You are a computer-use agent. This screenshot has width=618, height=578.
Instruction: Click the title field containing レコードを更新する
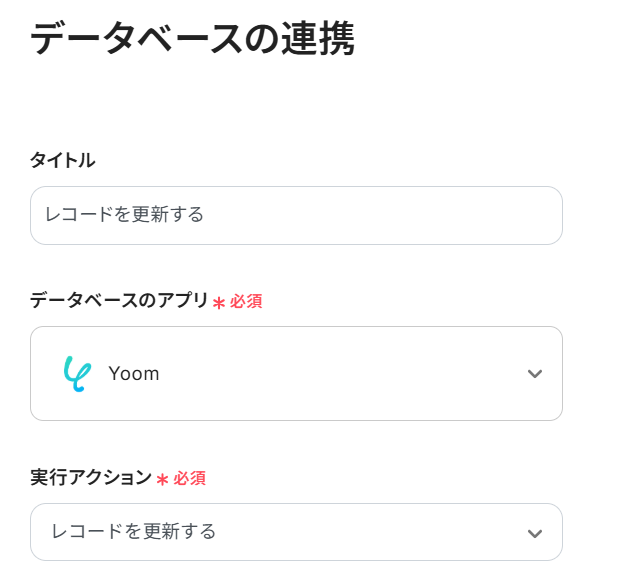tap(296, 215)
